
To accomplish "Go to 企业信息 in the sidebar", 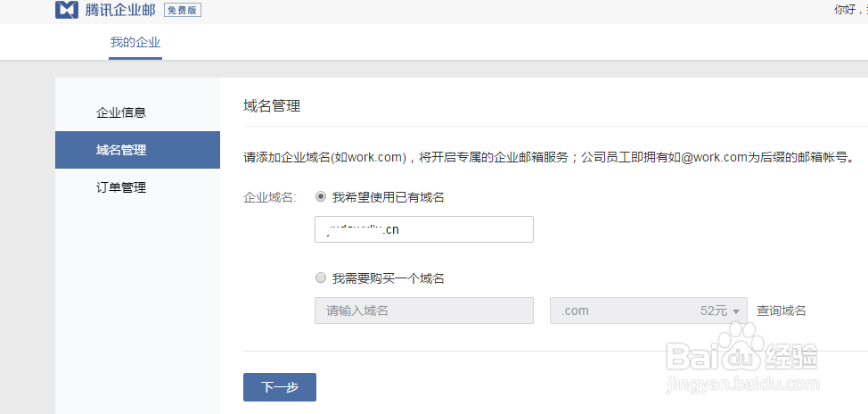I will pos(121,112).
